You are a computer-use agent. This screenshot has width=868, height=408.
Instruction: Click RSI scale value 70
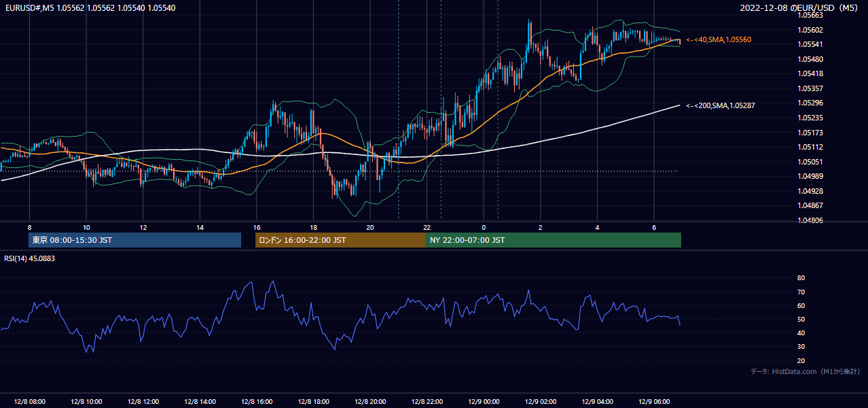[801, 292]
